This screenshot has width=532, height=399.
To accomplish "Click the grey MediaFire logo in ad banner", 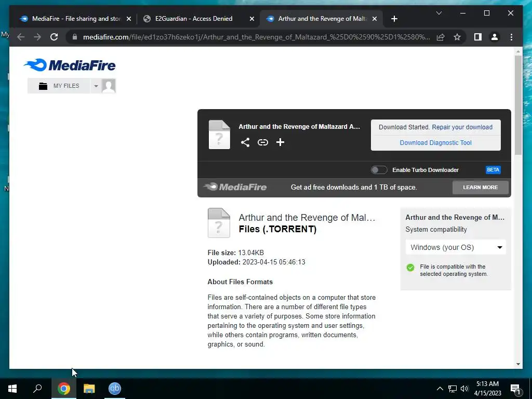I will (235, 187).
